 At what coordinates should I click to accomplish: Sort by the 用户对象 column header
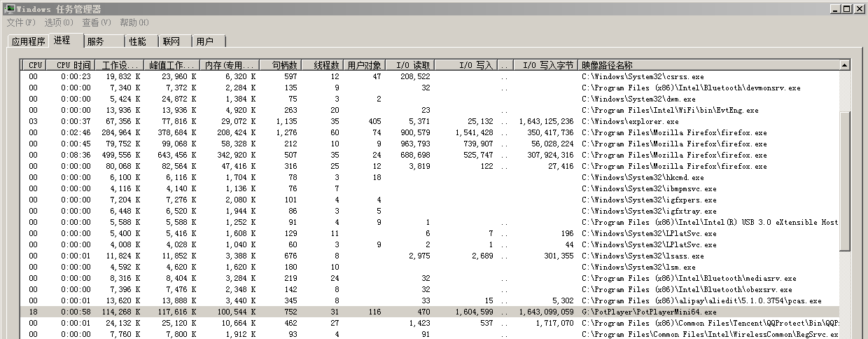365,65
